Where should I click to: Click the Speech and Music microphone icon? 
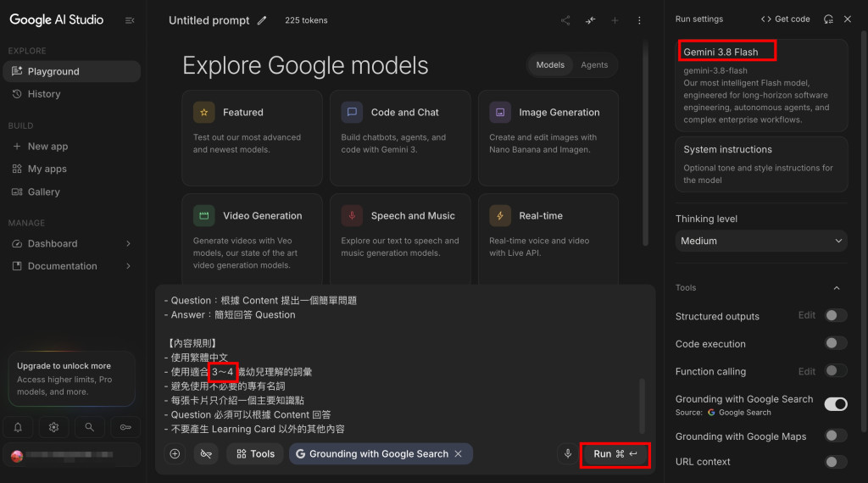tap(352, 216)
